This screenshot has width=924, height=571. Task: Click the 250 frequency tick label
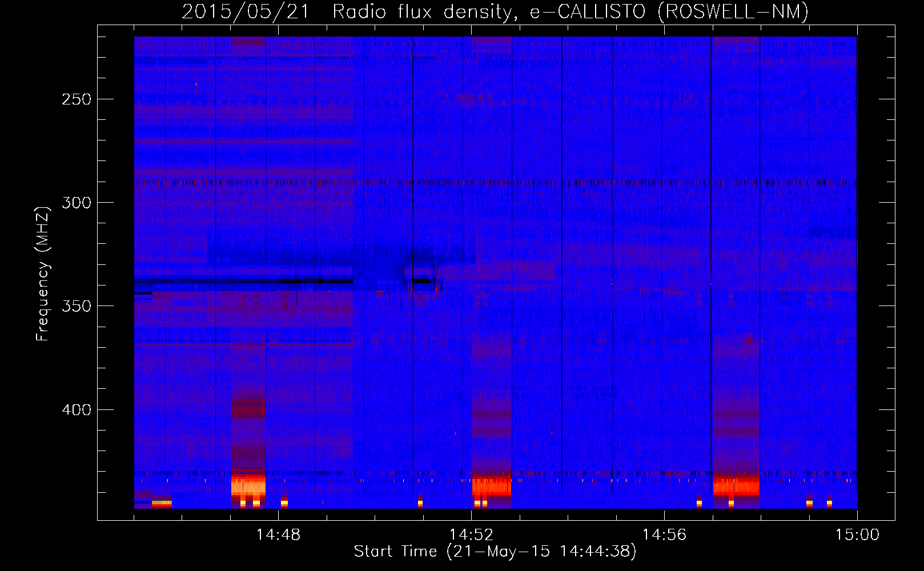coord(77,99)
